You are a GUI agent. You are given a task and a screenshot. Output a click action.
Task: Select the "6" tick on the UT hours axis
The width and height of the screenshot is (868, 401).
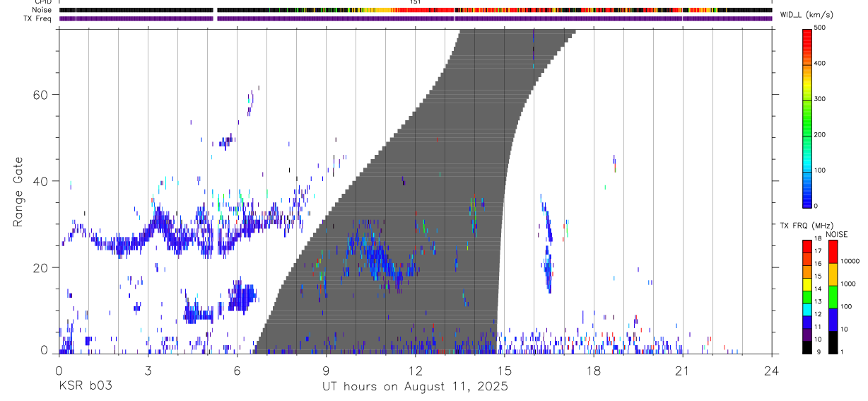click(x=237, y=370)
